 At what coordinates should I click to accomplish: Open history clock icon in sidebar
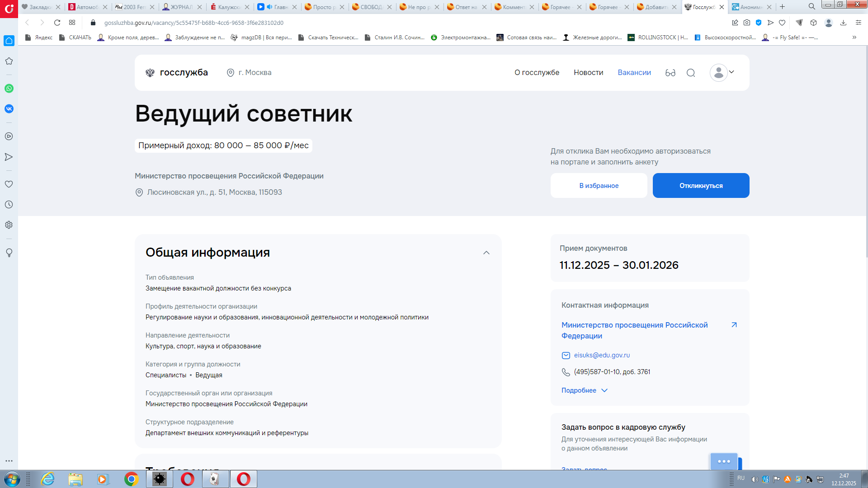point(9,205)
